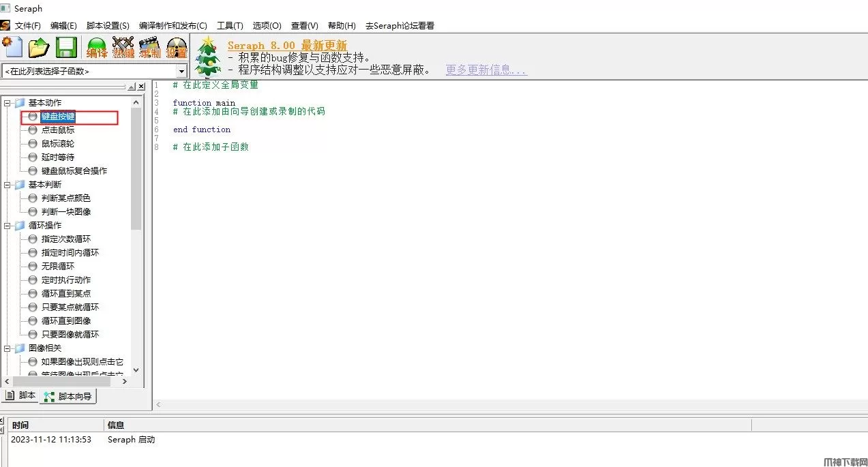The width and height of the screenshot is (868, 467).
Task: Select 只要某点就循环 in the tree
Action: tap(70, 307)
